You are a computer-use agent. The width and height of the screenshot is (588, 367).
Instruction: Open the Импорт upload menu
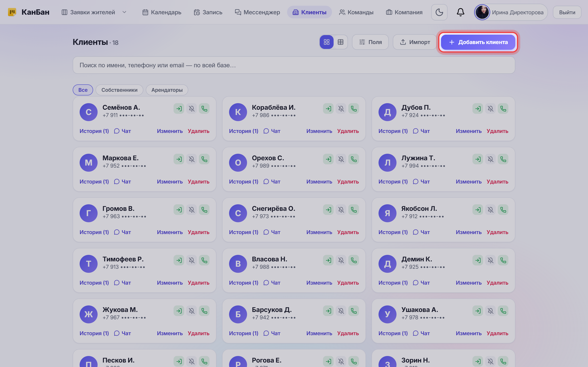(415, 42)
